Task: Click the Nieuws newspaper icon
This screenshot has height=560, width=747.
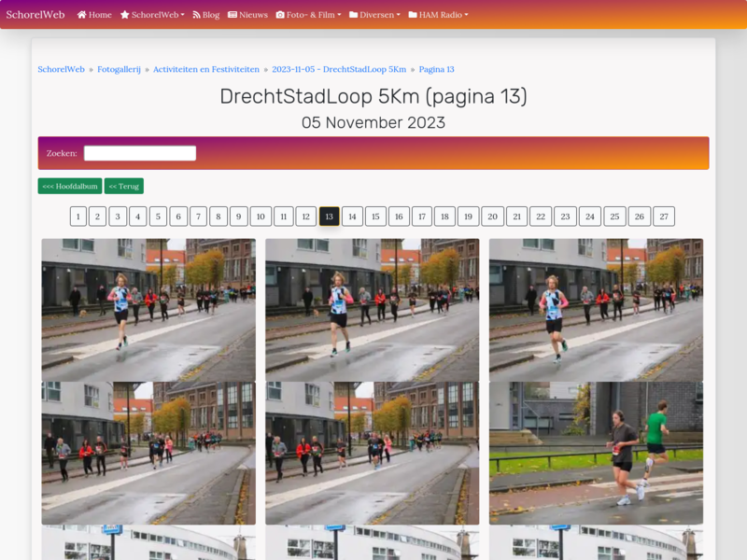Action: click(x=233, y=15)
